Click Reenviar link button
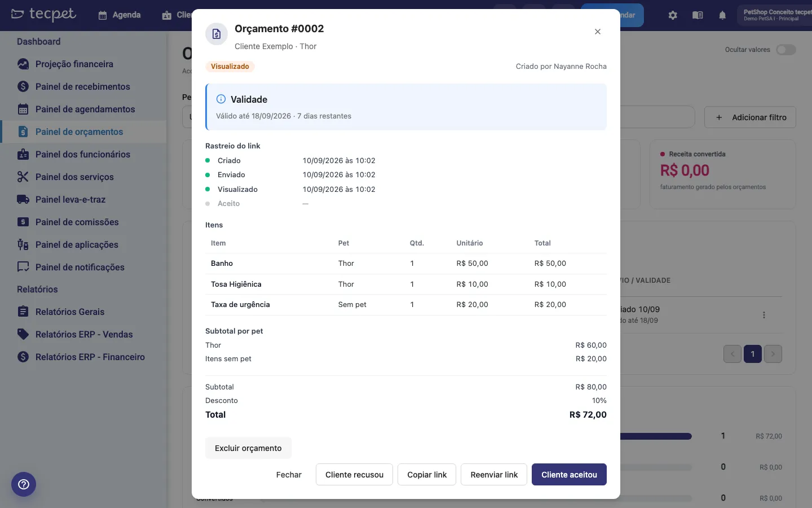 (494, 475)
